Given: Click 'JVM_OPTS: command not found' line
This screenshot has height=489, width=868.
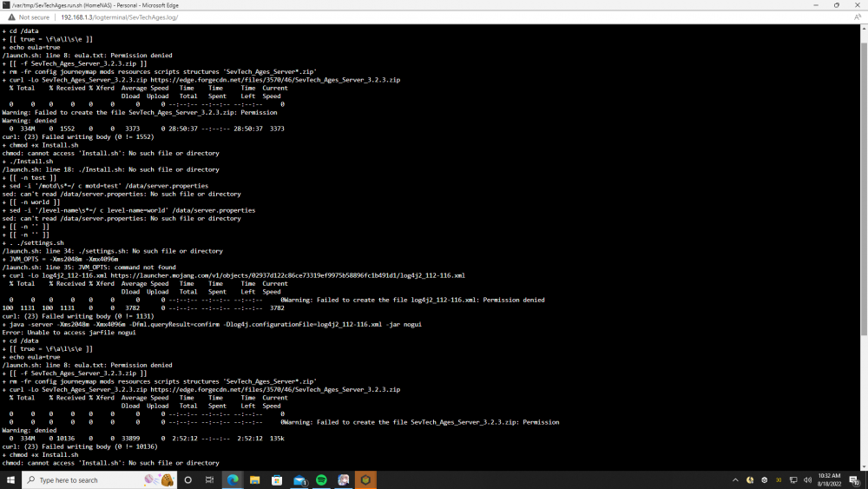Looking at the screenshot, I should click(x=89, y=267).
